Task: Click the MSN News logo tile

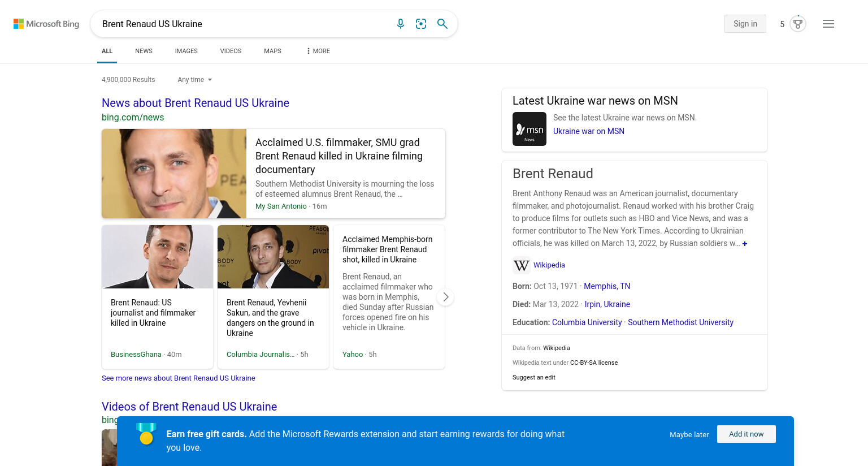Action: 530,129
